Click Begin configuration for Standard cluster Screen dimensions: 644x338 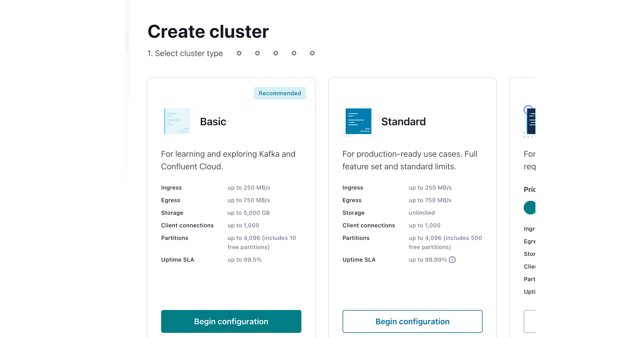tap(412, 321)
